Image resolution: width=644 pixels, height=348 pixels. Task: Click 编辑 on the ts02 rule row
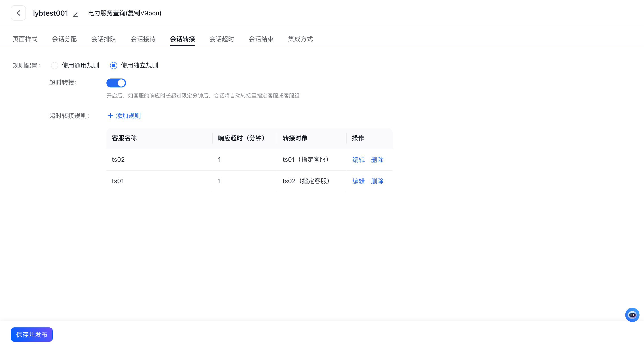pyautogui.click(x=358, y=160)
